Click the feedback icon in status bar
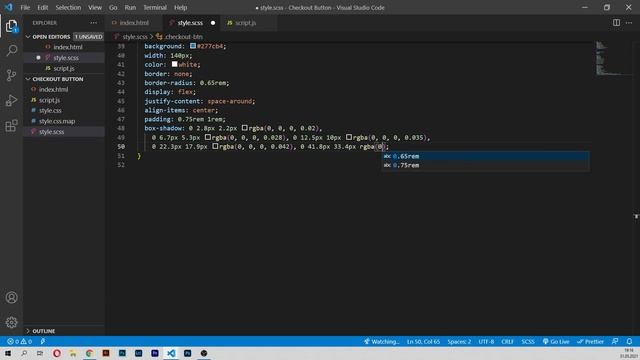The image size is (640, 360). pos(615,341)
